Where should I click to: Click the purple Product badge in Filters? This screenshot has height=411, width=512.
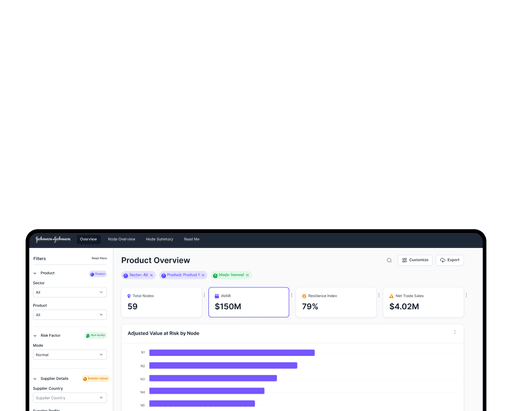[x=98, y=274]
